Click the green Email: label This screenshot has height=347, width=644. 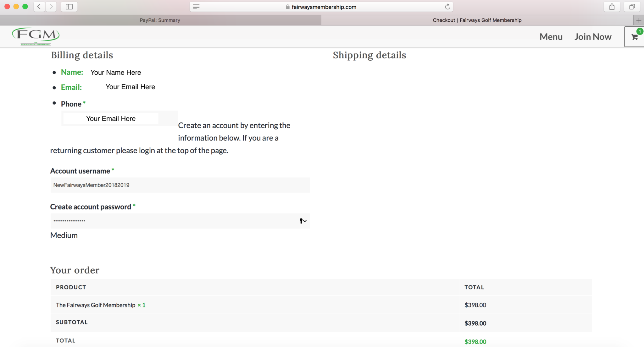pyautogui.click(x=71, y=87)
